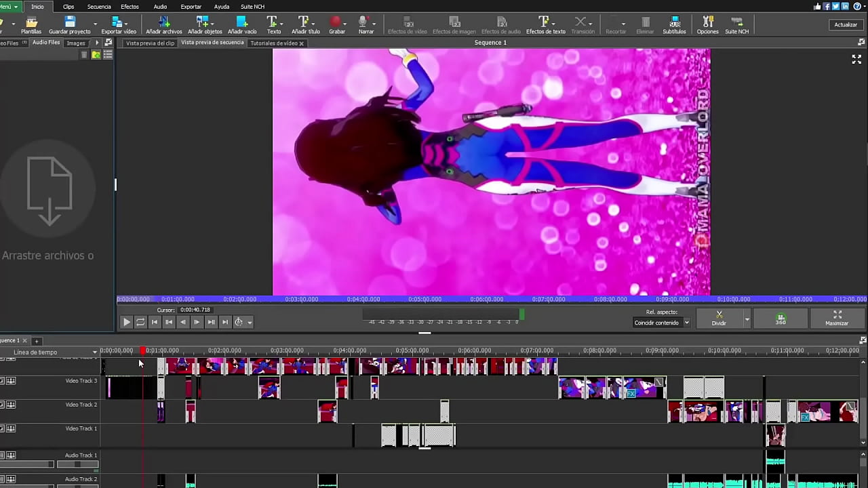The height and width of the screenshot is (488, 868).
Task: Toggle Video Track 3 visibility
Action: click(x=2, y=381)
